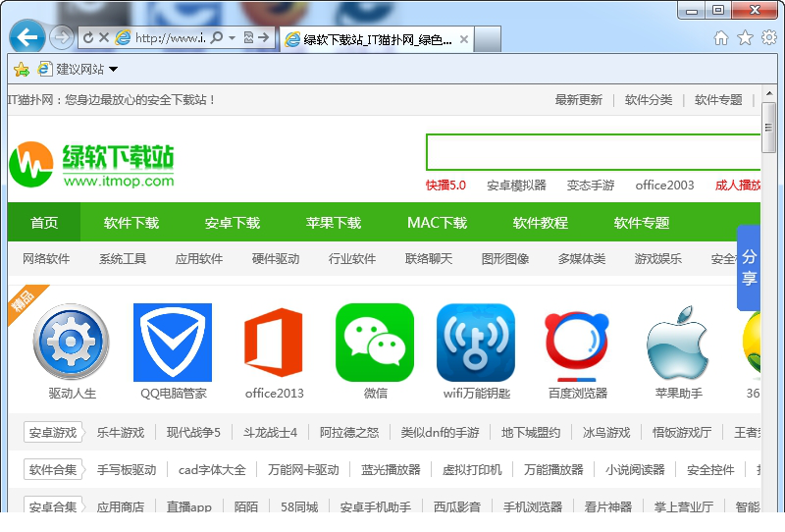Click the 绿软下载站 site logo
Screen dimensions: 785x532
[91, 164]
